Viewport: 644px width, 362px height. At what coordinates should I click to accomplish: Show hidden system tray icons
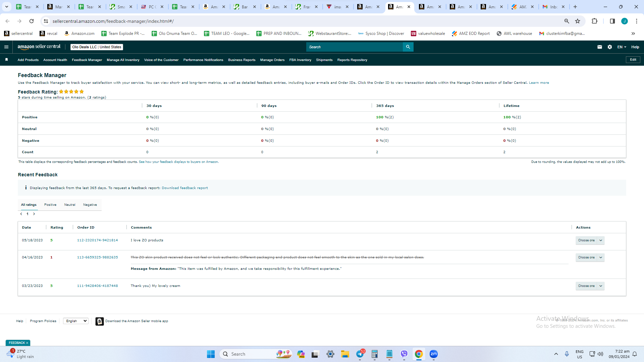click(x=556, y=354)
